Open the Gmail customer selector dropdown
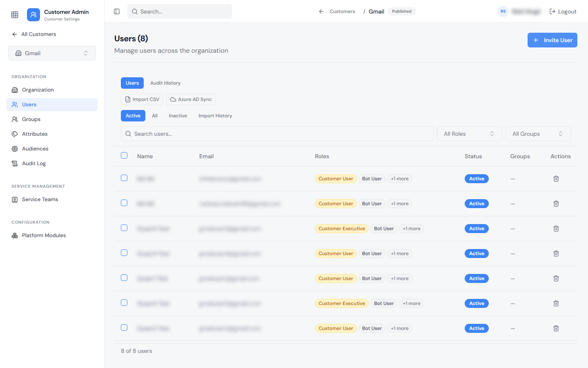Screen dimensions: 588x368 tap(52, 53)
